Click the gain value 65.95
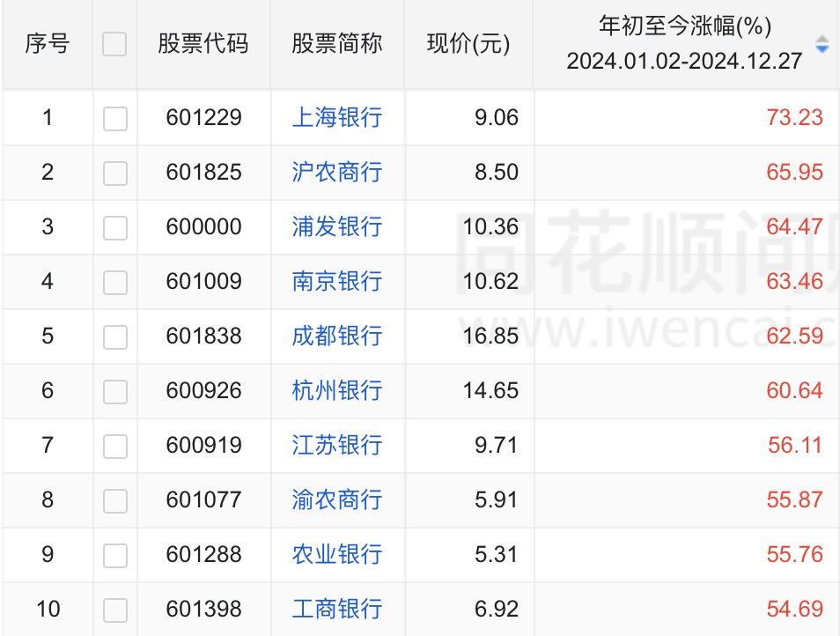The image size is (840, 636). click(x=794, y=172)
